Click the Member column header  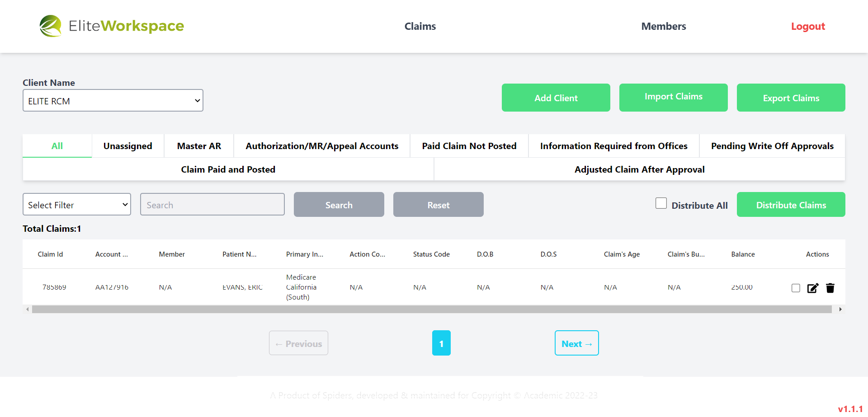172,254
